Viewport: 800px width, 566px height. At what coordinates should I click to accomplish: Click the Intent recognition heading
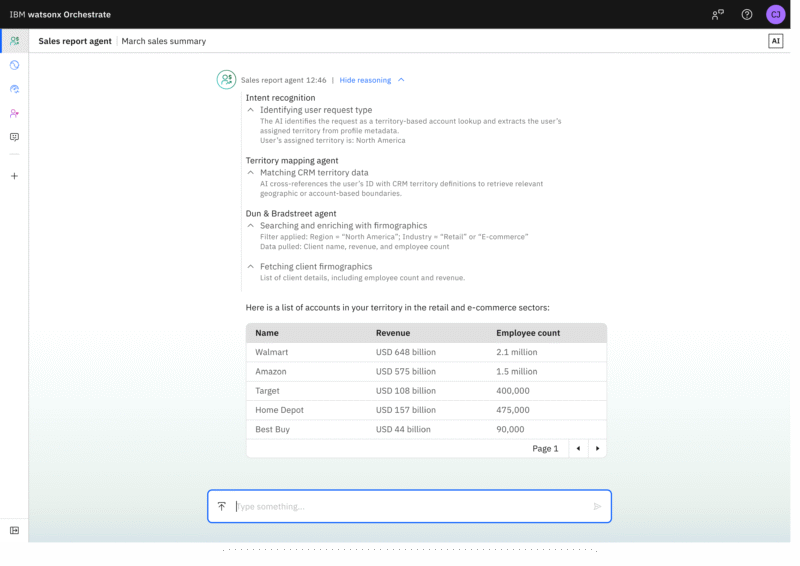pos(281,98)
